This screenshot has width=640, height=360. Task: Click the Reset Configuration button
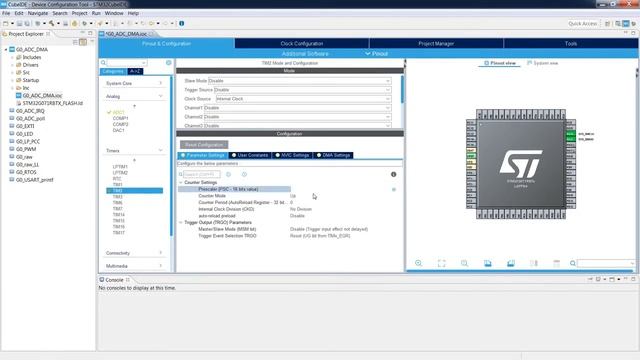(204, 144)
